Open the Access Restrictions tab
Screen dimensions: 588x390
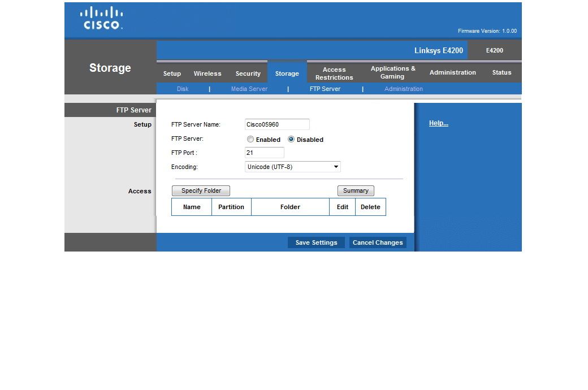[x=334, y=73]
